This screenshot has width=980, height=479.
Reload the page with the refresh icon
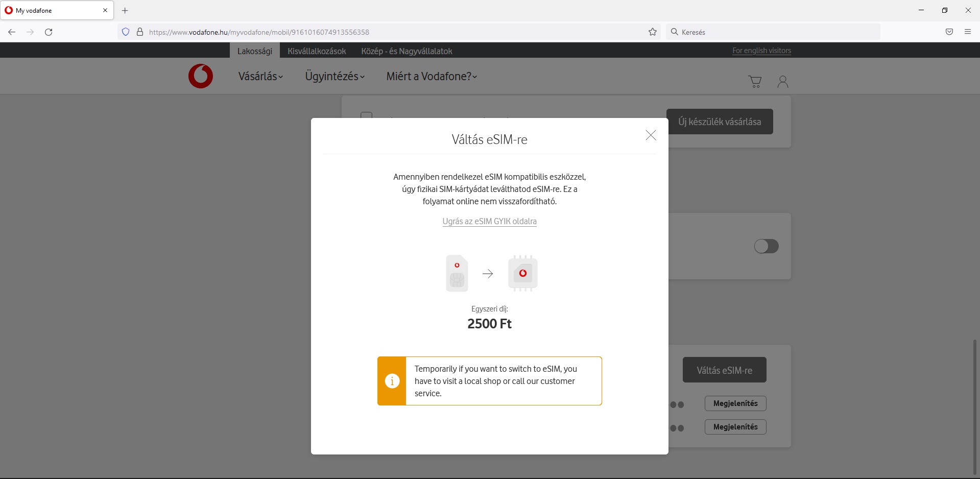click(x=49, y=32)
